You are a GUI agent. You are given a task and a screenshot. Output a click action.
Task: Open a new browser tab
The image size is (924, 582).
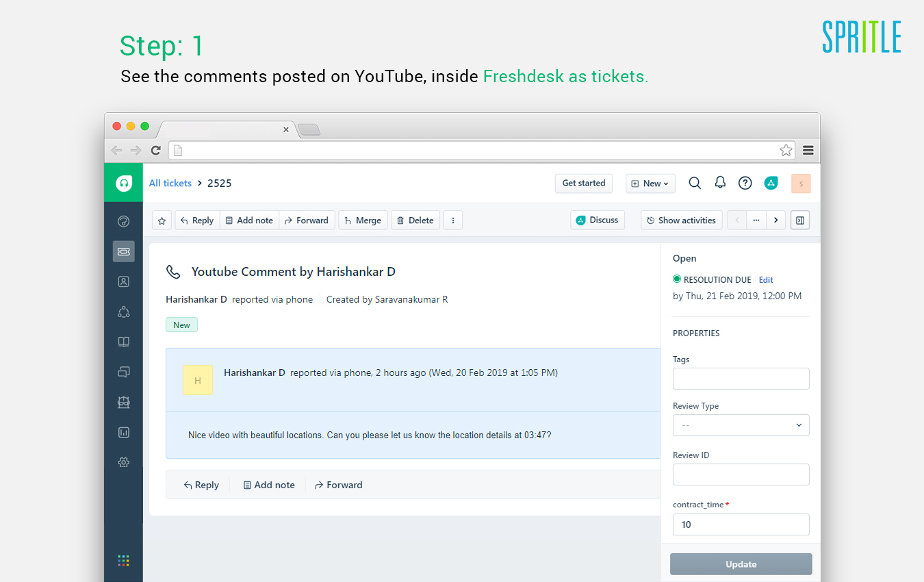point(309,129)
